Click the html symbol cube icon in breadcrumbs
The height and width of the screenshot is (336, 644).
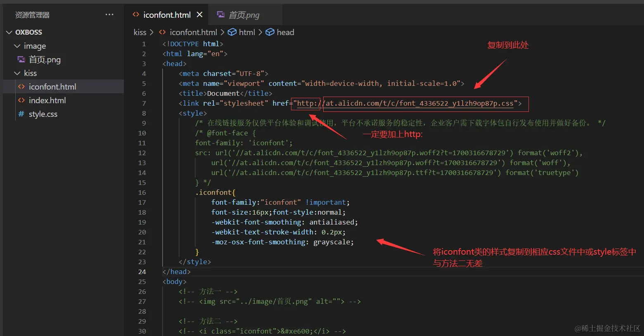[232, 32]
